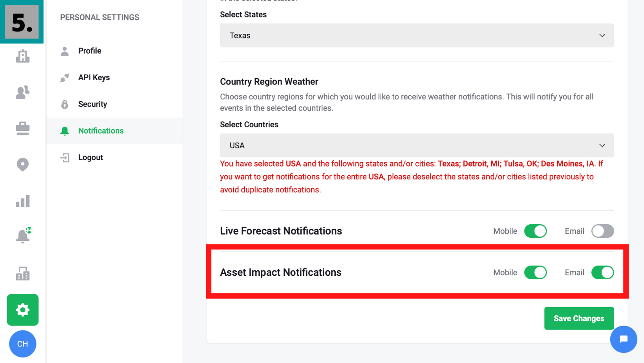Open the chat support bubble

(x=623, y=339)
